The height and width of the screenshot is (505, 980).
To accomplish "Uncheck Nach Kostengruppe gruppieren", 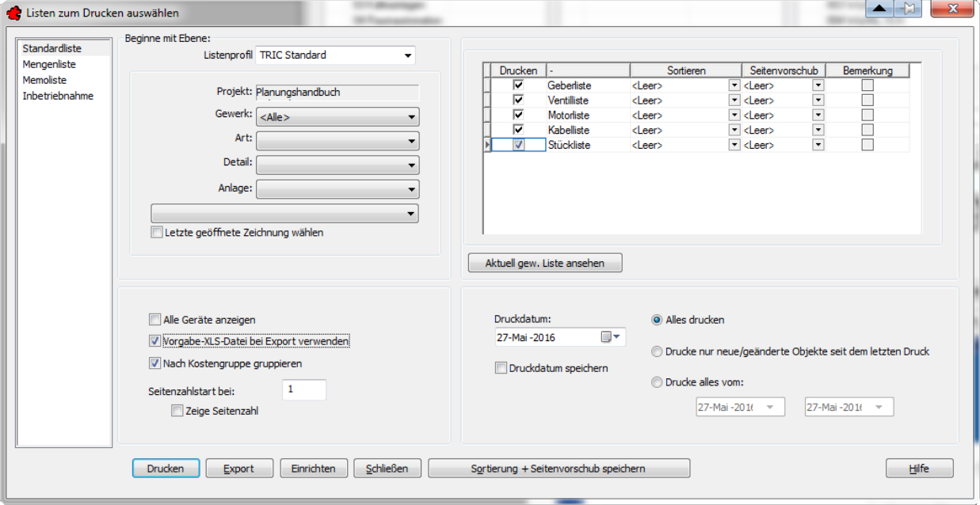I will point(154,363).
